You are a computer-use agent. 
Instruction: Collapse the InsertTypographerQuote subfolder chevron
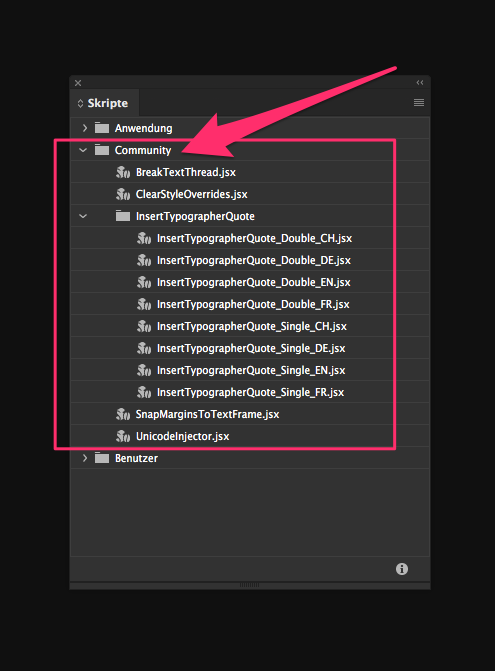point(83,216)
